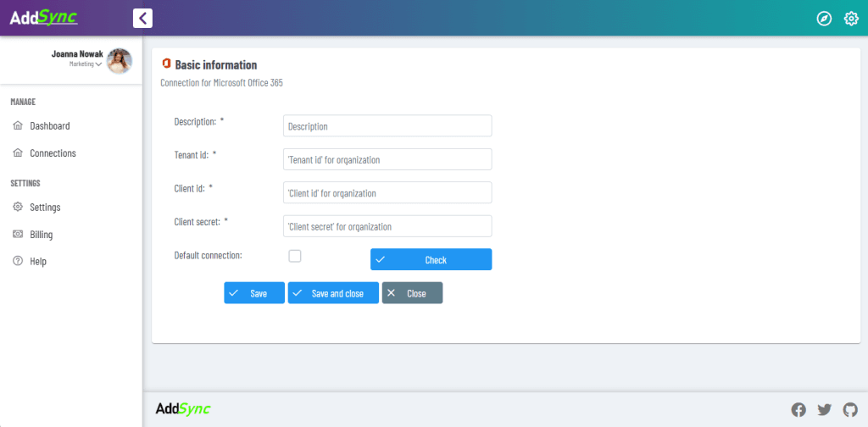Click the Settings gear icon in sidebar

click(x=18, y=207)
